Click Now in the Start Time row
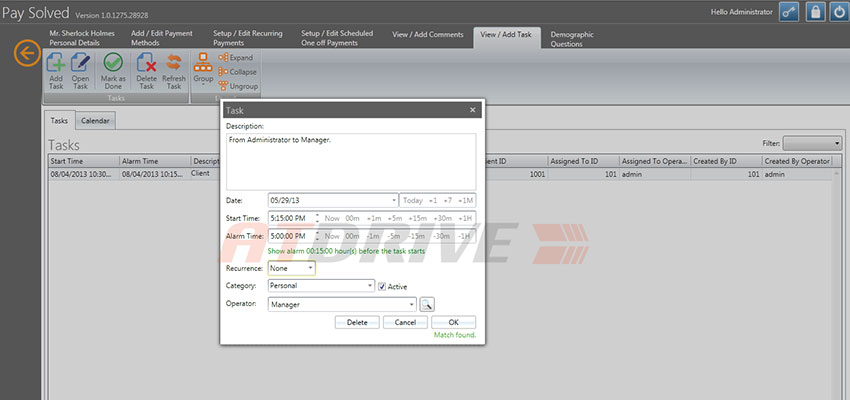The width and height of the screenshot is (850, 400). (332, 218)
